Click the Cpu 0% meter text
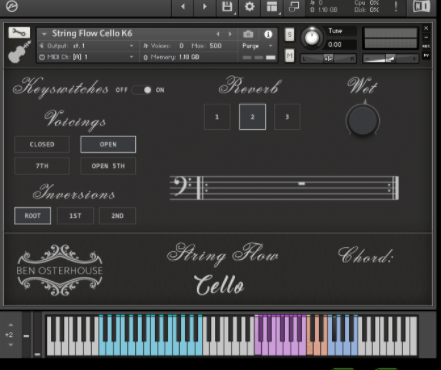This screenshot has width=441, height=370. [x=367, y=3]
